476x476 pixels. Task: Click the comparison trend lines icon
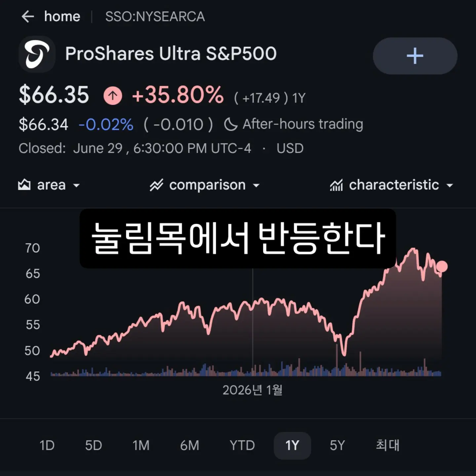coord(156,185)
